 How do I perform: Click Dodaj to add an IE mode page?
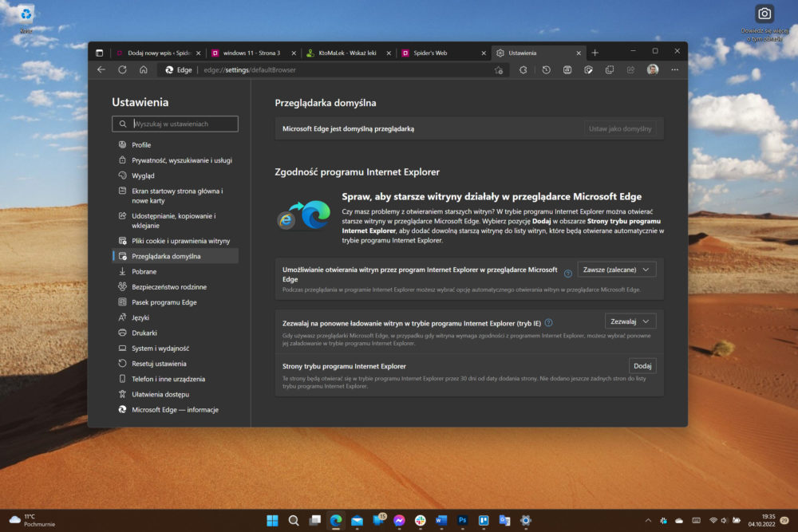pos(642,366)
